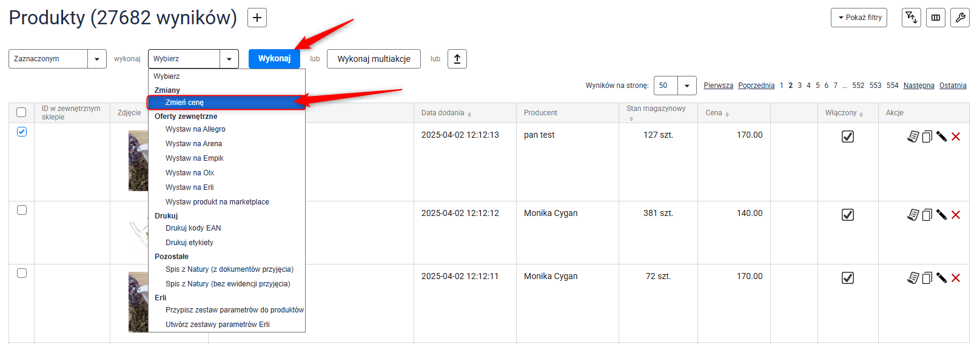Open the filter sorting icon button
The height and width of the screenshot is (344, 980).
pos(911,18)
